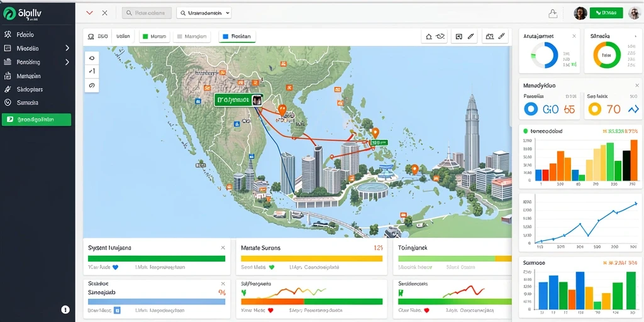Toggle the gray-square layer chip in the map toolbar

(x=192, y=36)
